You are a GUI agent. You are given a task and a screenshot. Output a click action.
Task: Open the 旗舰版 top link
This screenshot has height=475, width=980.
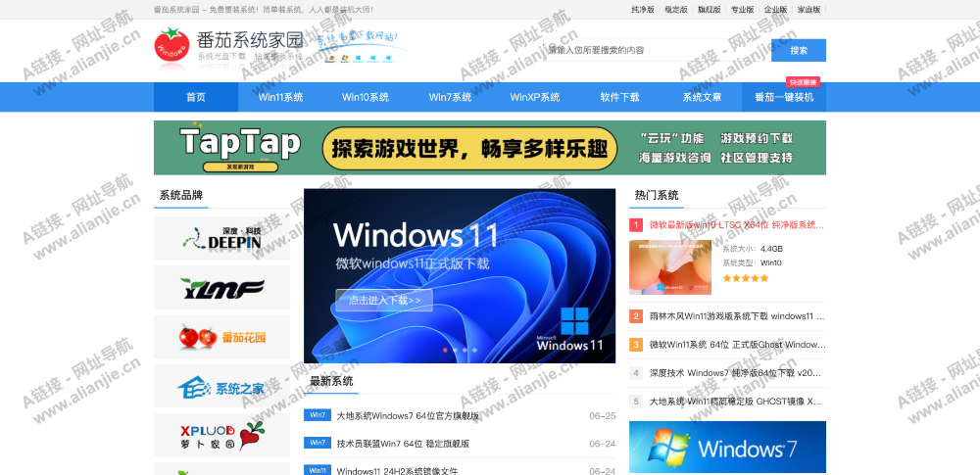click(x=710, y=10)
